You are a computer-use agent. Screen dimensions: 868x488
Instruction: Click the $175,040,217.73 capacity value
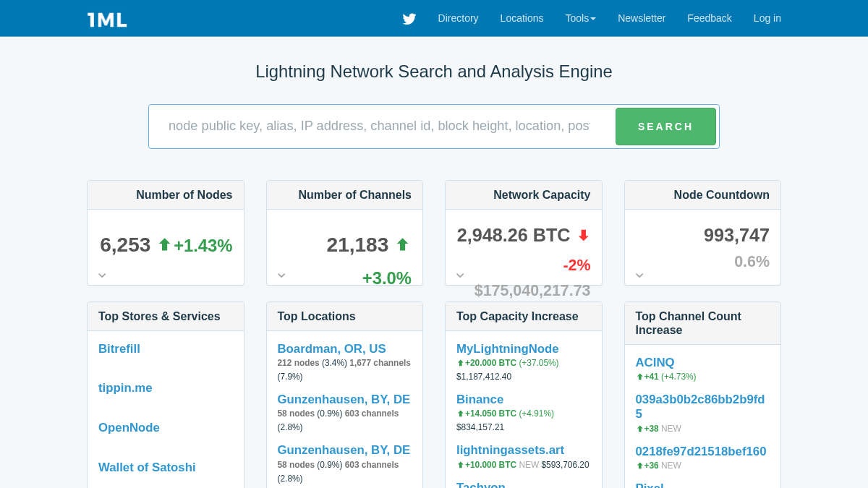click(532, 291)
